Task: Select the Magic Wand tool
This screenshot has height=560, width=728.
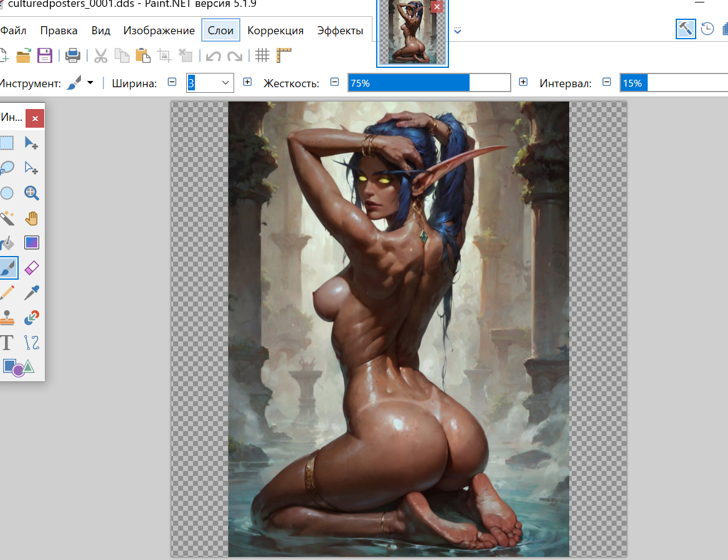Action: [x=6, y=218]
